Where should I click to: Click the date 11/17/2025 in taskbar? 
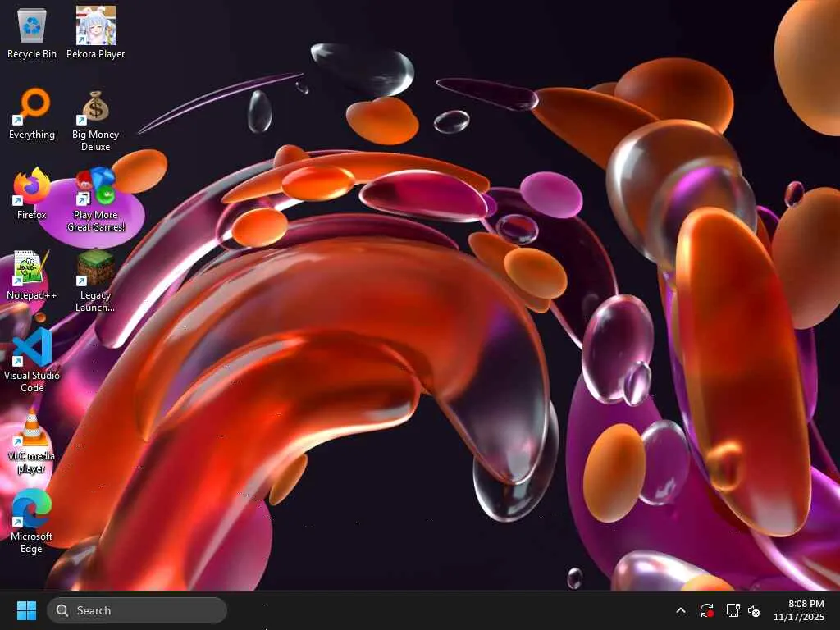pyautogui.click(x=799, y=617)
